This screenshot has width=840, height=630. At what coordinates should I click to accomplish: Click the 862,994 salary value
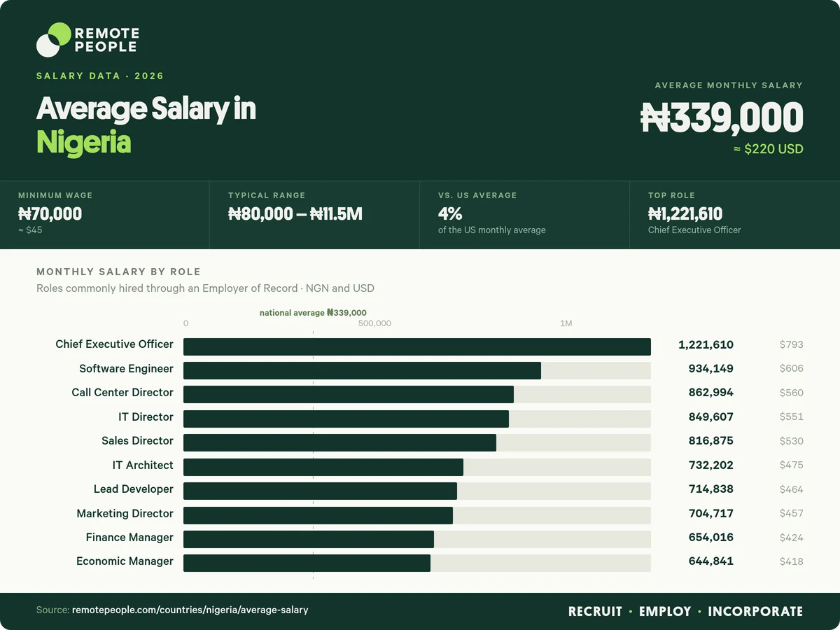[x=711, y=393]
